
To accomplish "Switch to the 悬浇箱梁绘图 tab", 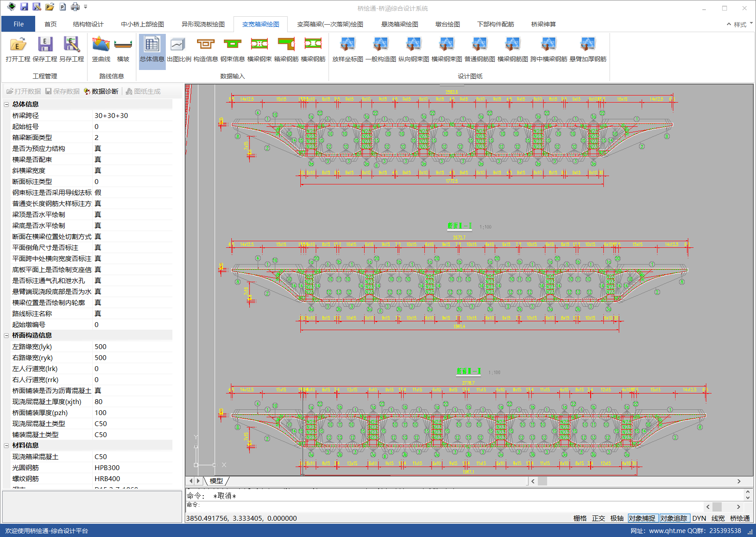I will [x=399, y=24].
